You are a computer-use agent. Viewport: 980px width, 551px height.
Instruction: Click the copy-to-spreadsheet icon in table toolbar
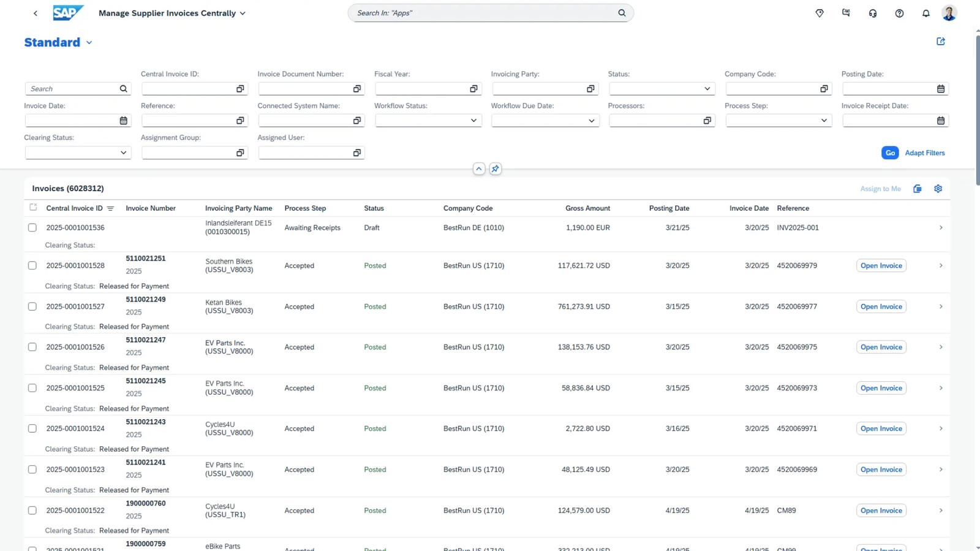pos(917,189)
